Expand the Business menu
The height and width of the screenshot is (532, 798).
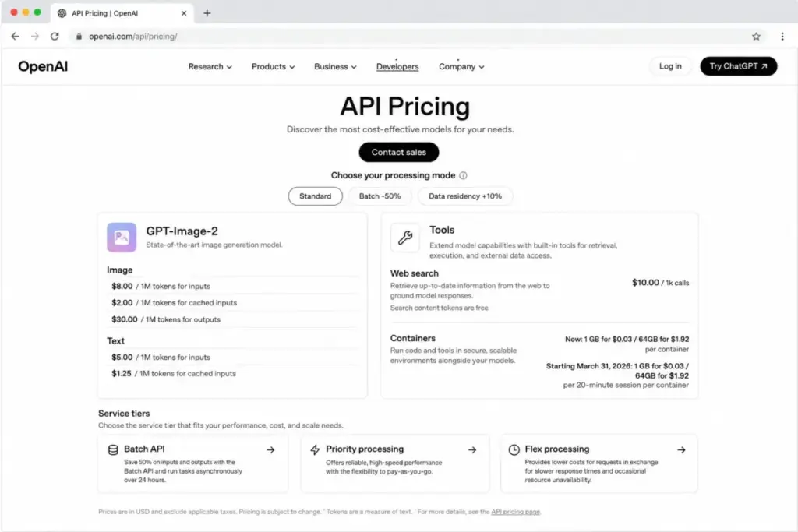point(335,67)
